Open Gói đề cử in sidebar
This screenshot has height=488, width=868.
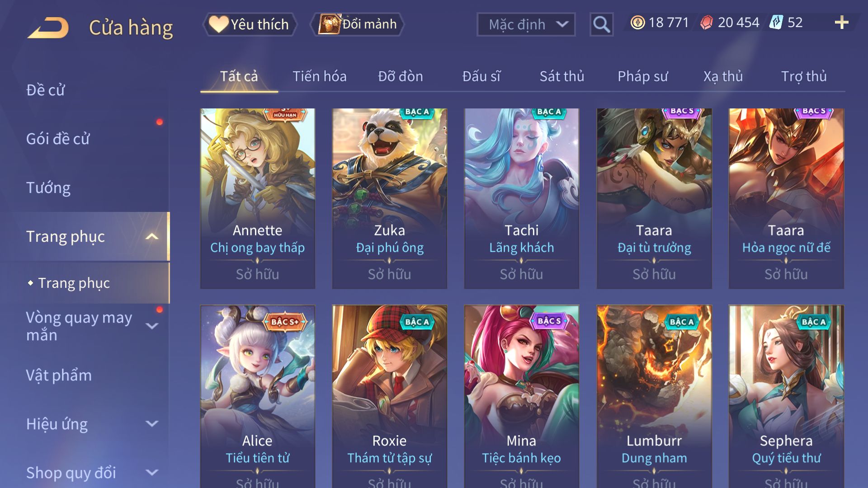(x=58, y=139)
